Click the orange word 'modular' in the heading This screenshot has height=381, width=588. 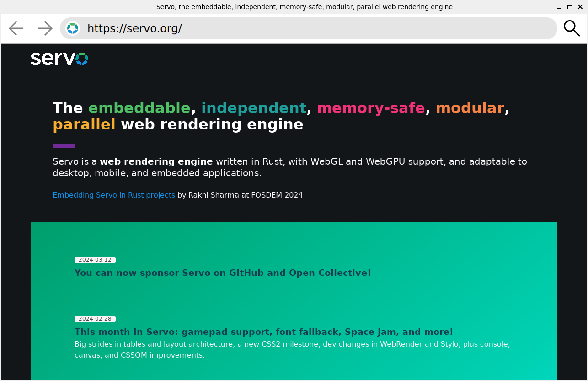click(470, 108)
